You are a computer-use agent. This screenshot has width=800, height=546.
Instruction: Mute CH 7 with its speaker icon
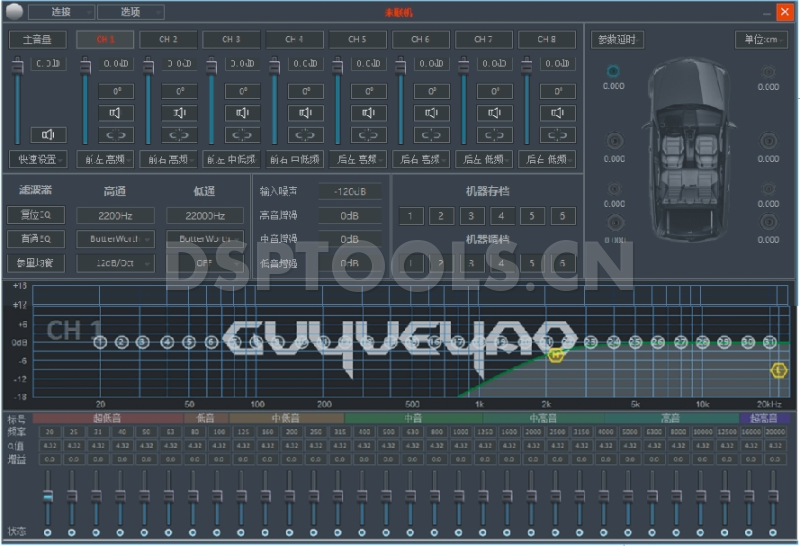494,113
